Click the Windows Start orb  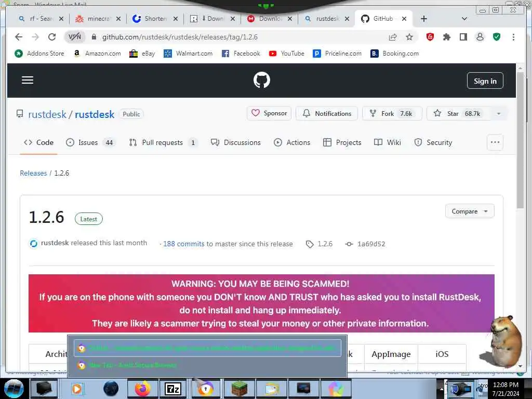tap(14, 389)
